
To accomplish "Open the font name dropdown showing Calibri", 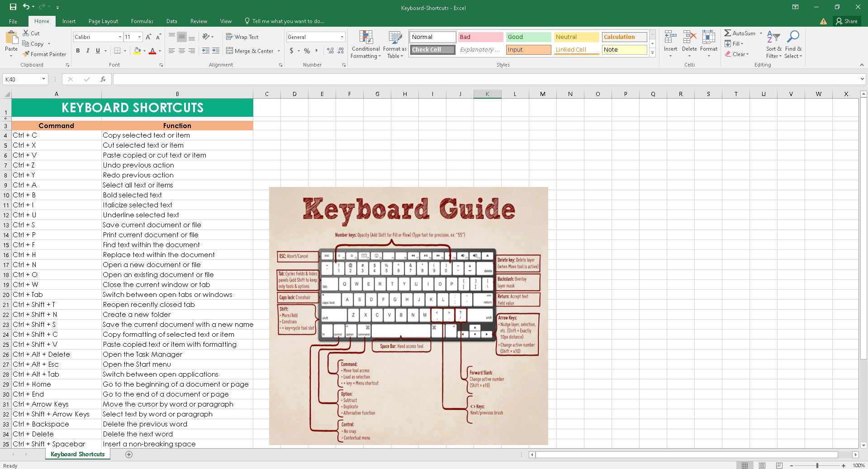I will point(120,37).
